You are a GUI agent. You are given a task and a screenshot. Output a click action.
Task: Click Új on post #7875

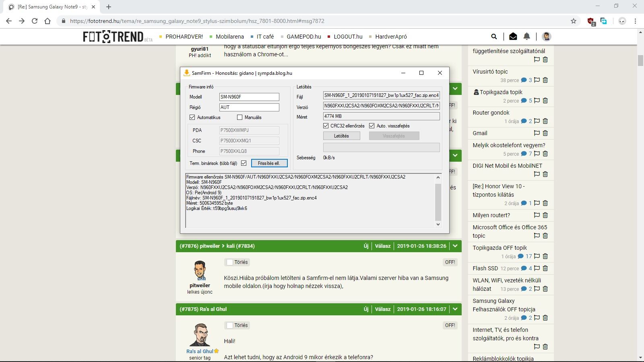[366, 309]
